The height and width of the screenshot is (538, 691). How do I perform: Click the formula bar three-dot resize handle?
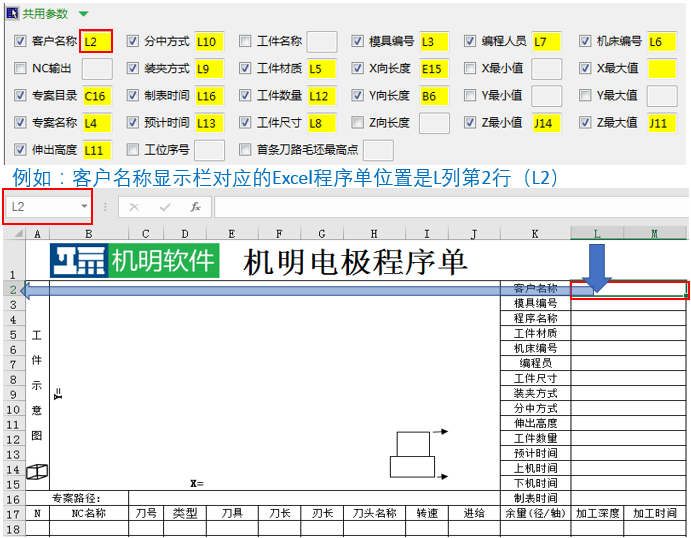pyautogui.click(x=105, y=207)
